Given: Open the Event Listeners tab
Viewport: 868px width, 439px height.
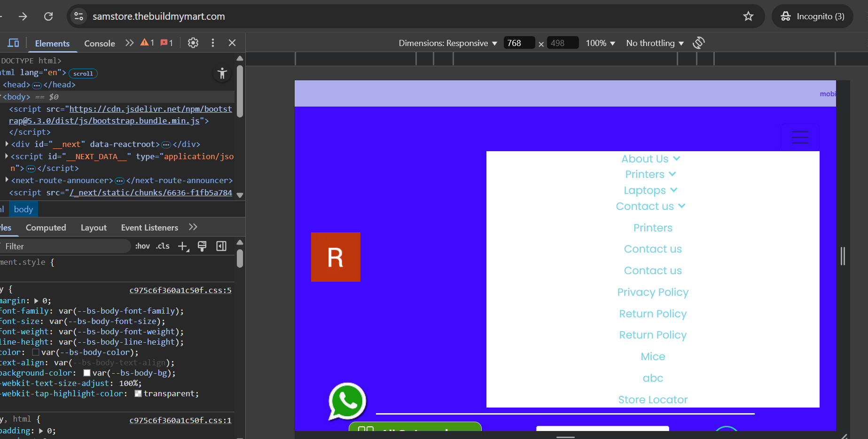Looking at the screenshot, I should [x=149, y=228].
